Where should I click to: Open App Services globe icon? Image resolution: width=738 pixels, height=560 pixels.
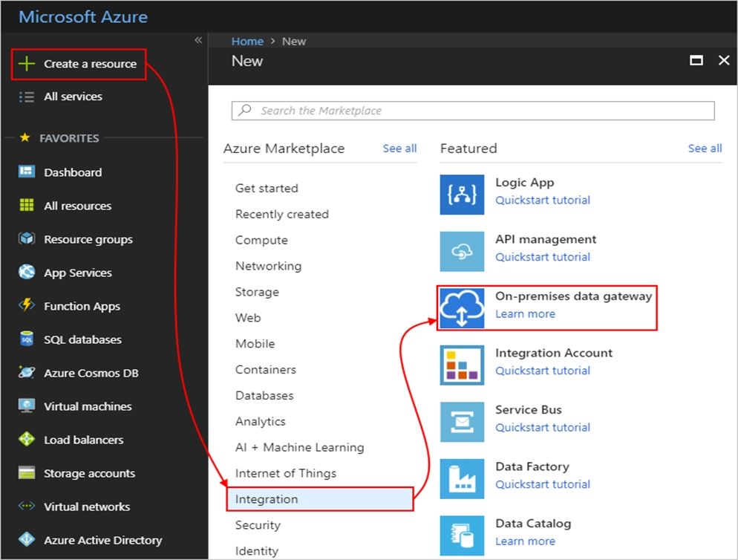27,272
